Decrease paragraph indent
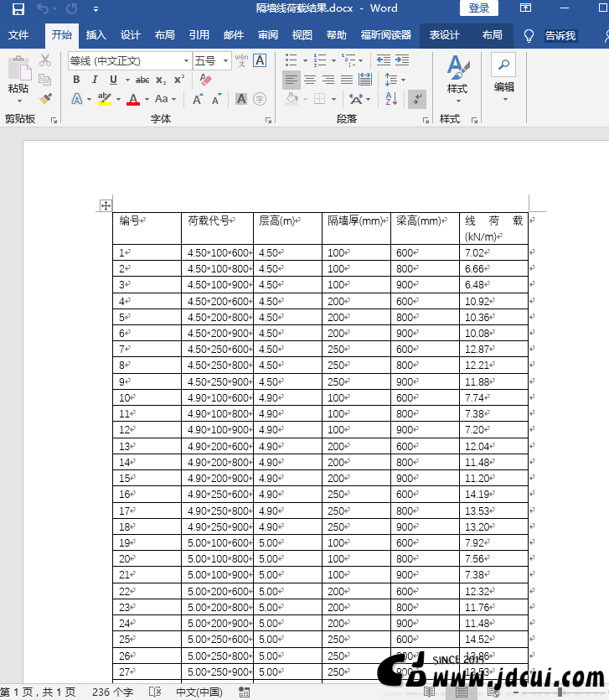The height and width of the screenshot is (700, 609). (x=384, y=60)
